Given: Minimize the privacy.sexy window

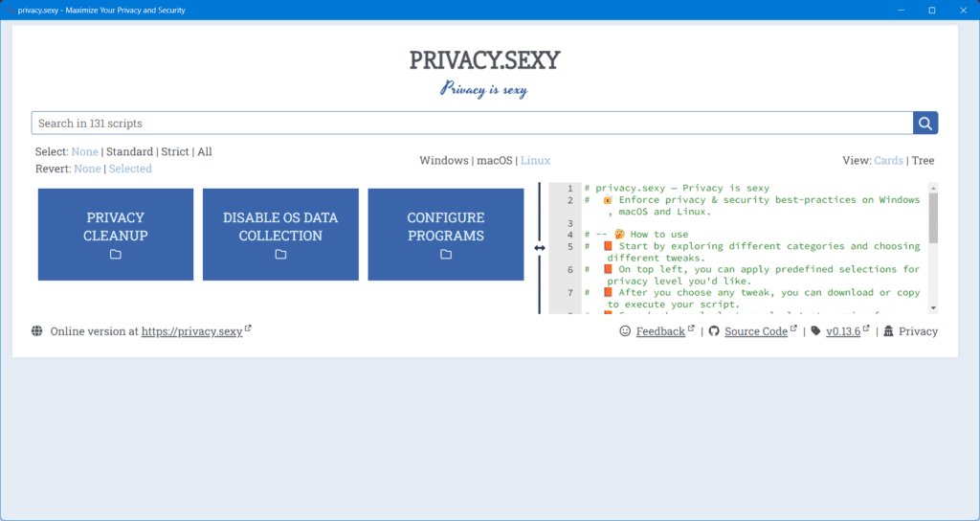Looking at the screenshot, I should click(902, 10).
